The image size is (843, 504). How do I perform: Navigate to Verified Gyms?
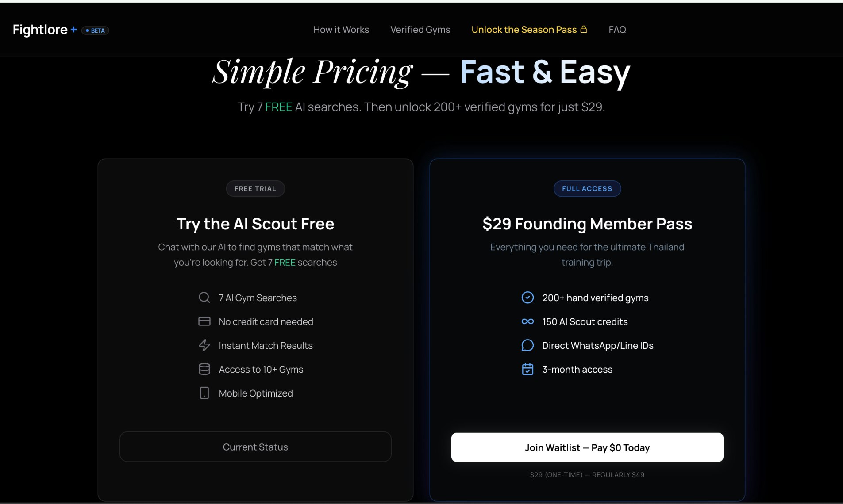point(420,29)
